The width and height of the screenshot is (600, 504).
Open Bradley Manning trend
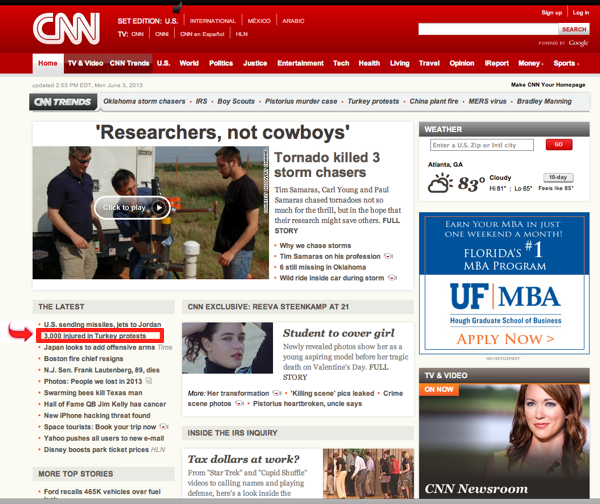(544, 101)
